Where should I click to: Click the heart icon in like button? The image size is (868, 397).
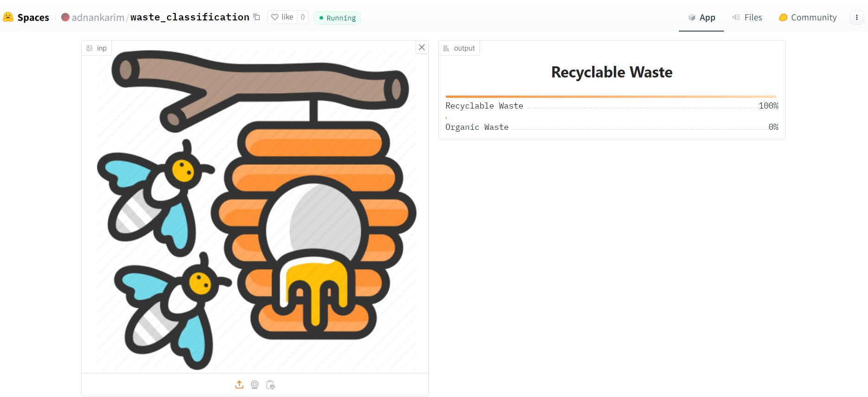pos(275,17)
